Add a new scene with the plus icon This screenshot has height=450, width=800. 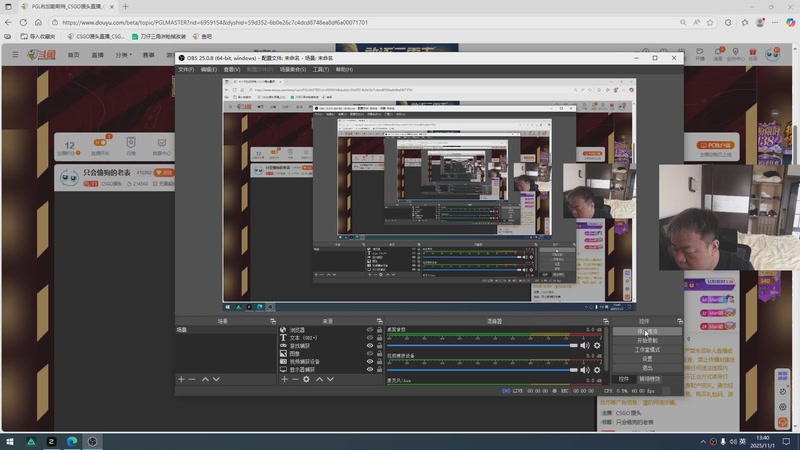click(181, 379)
